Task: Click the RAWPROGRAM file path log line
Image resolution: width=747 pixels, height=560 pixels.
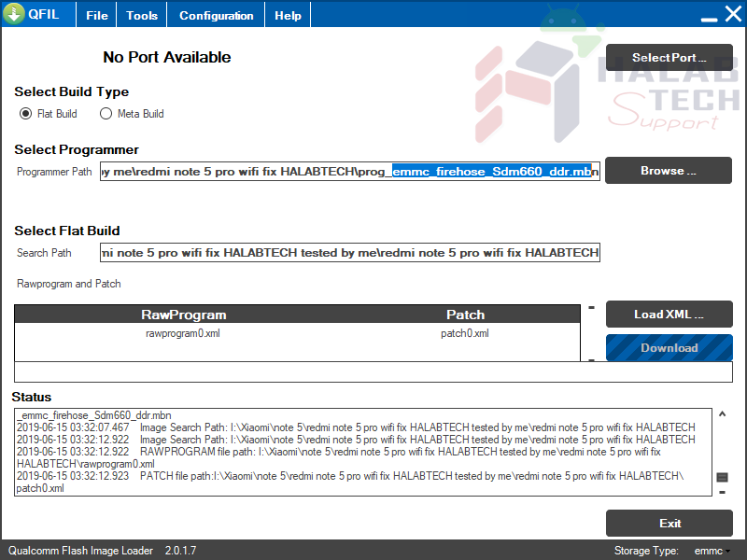Action: (x=339, y=457)
